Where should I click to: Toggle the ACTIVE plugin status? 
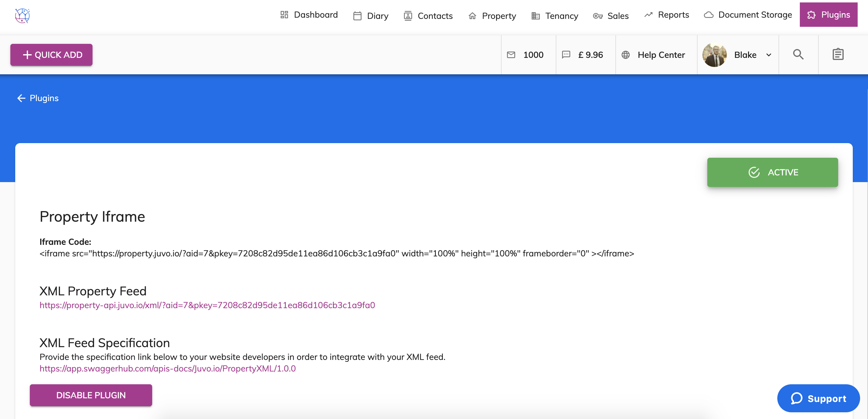pyautogui.click(x=773, y=172)
